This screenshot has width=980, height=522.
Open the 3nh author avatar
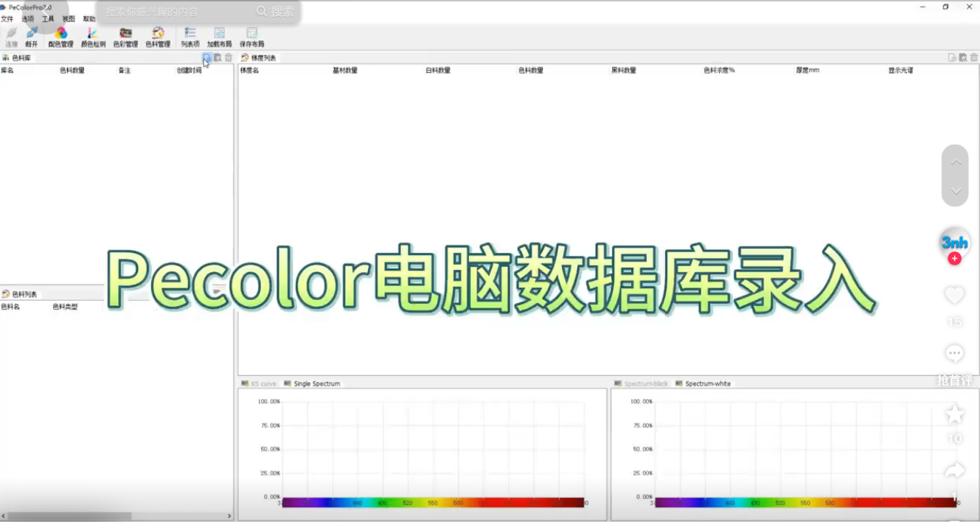955,242
